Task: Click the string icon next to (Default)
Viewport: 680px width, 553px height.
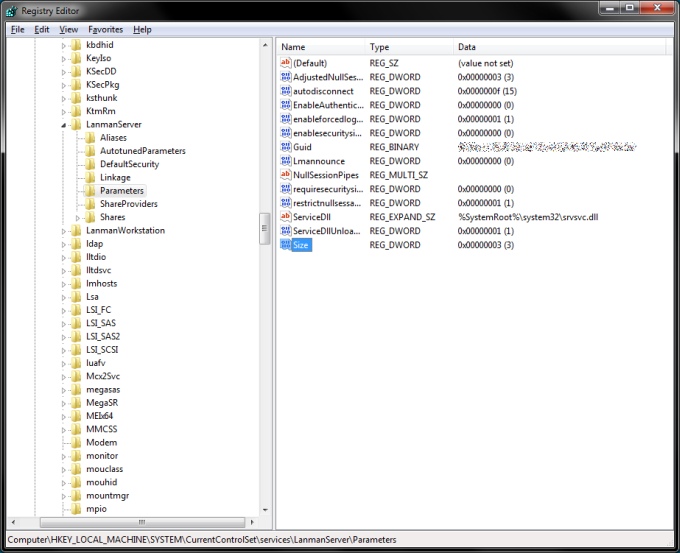Action: [285, 63]
